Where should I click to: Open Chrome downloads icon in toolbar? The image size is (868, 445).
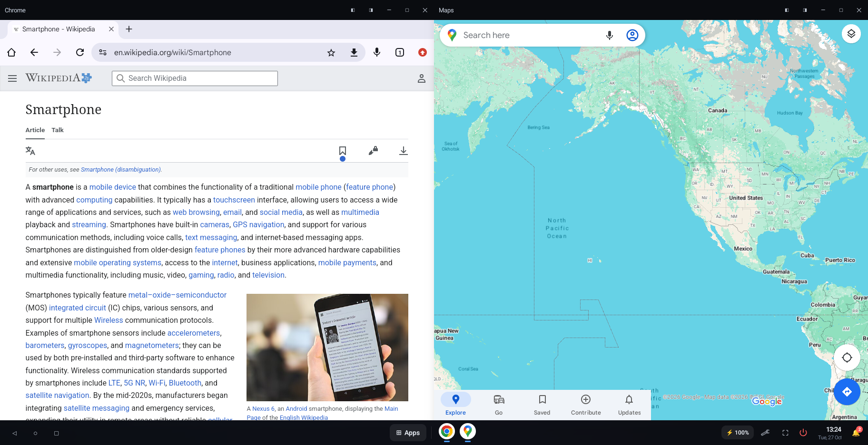(x=354, y=52)
